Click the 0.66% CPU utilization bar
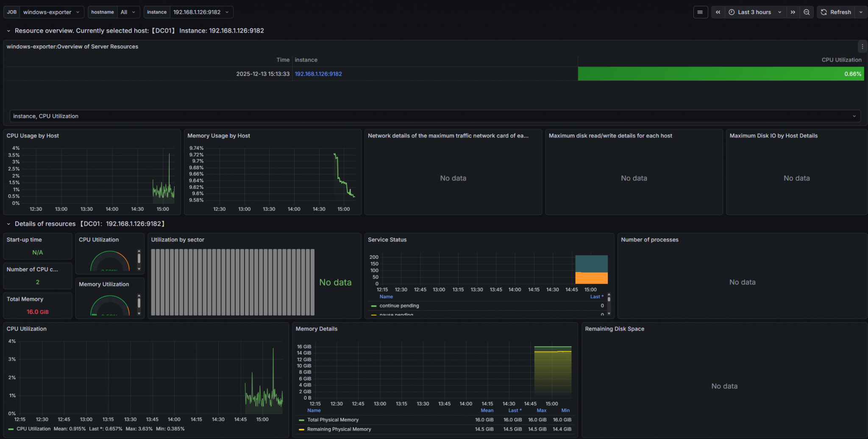This screenshot has width=868, height=439. (721, 74)
